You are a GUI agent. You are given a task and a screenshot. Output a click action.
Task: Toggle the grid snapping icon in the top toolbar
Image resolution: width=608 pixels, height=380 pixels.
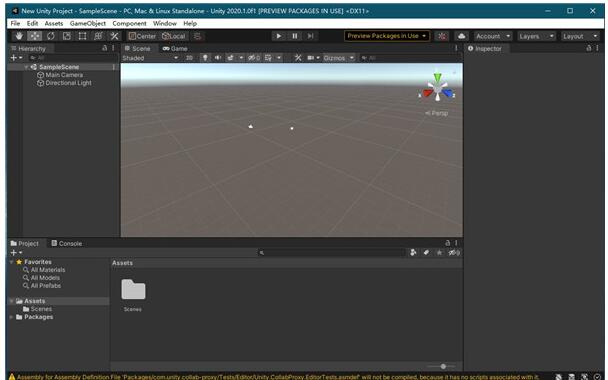tap(198, 36)
